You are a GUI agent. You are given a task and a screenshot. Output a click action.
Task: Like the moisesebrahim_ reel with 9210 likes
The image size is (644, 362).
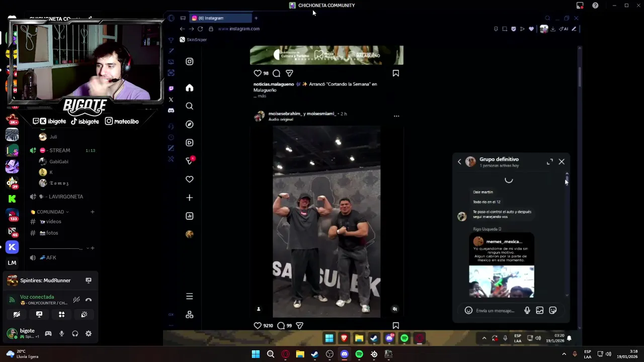point(257,325)
